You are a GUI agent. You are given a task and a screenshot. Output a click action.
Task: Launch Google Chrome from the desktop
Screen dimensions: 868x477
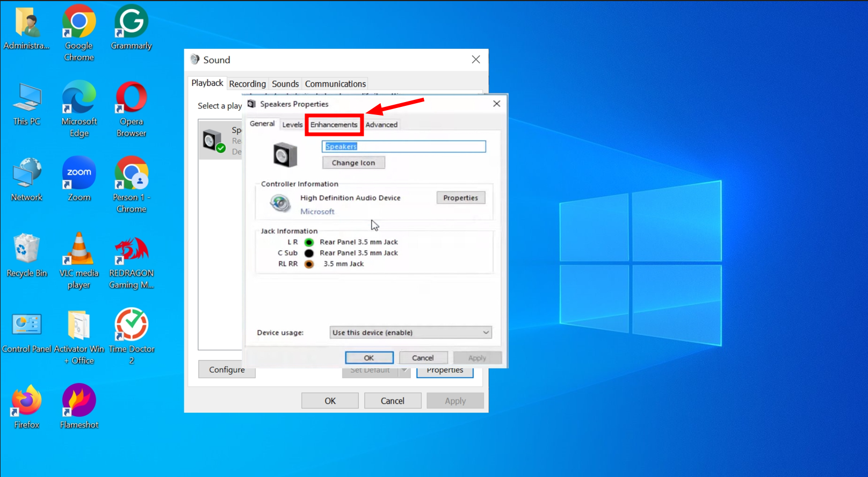pos(79,33)
